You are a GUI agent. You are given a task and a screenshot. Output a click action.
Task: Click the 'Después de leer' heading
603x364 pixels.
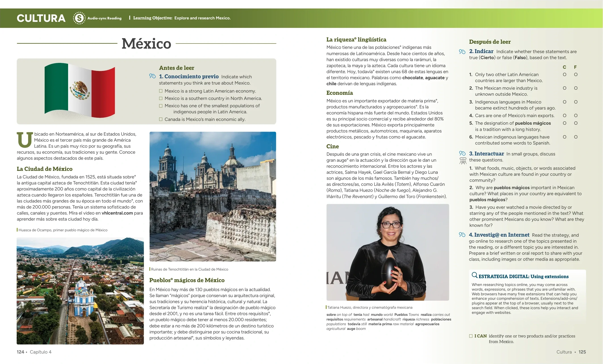490,42
